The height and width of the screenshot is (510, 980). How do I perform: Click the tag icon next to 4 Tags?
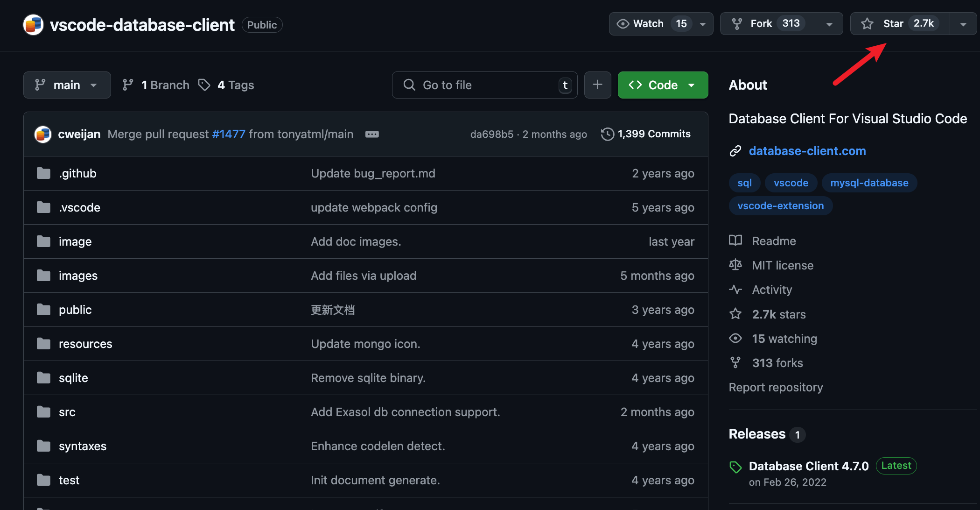coord(204,85)
